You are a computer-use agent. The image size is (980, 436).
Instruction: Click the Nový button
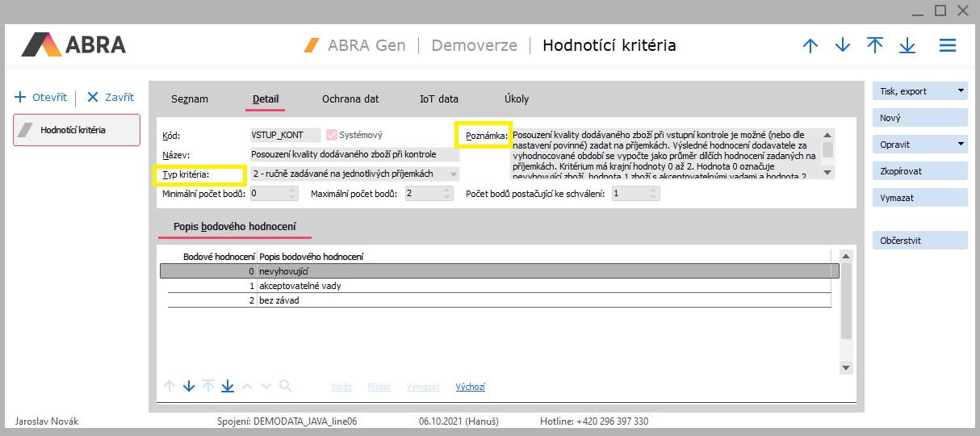coord(919,118)
